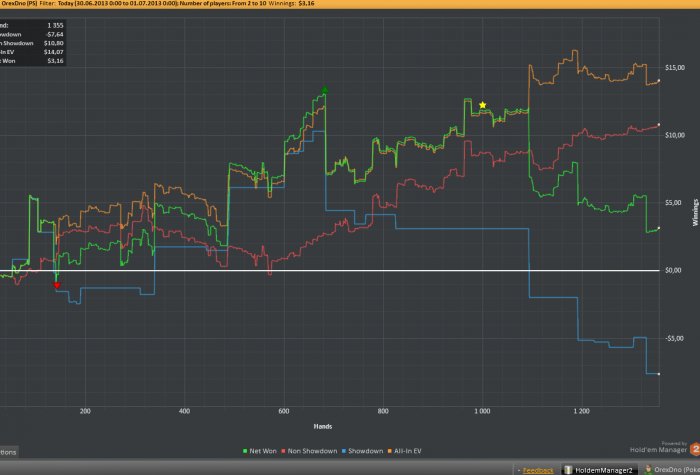Image resolution: width=700 pixels, height=475 pixels.
Task: Click 'Number of players: From 2 to 10'
Action: click(x=224, y=4)
